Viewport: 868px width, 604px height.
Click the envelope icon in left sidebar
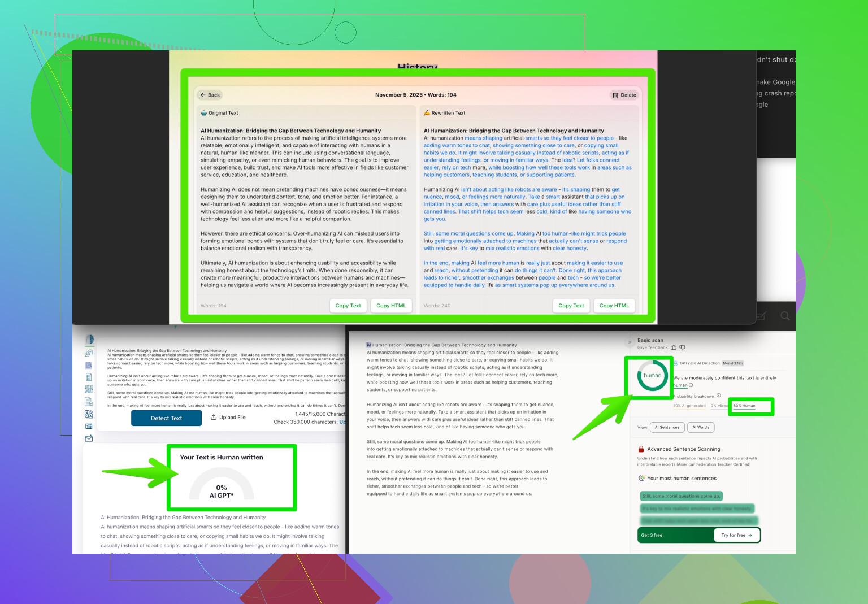[89, 438]
